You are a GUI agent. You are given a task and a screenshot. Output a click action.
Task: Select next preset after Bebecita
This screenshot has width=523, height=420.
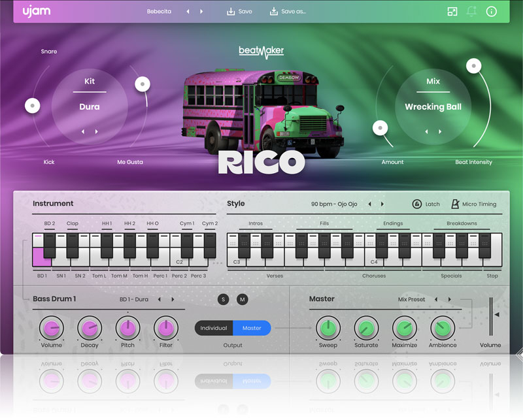pos(201,12)
